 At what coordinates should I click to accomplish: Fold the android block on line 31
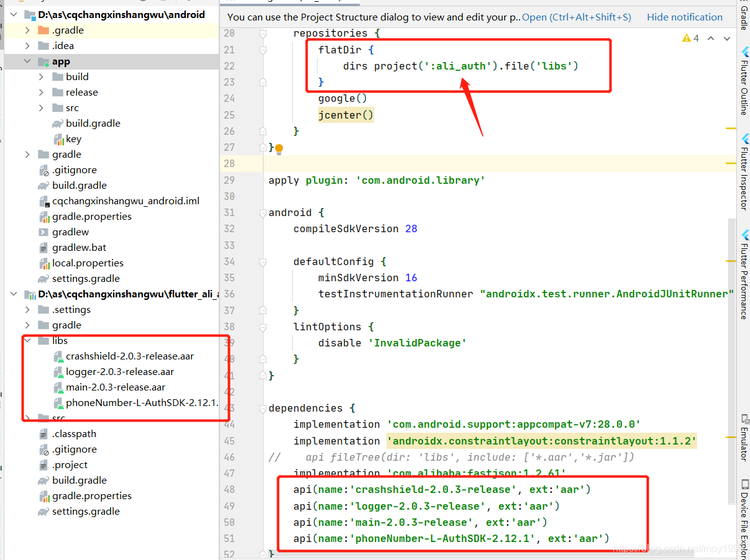pos(263,212)
